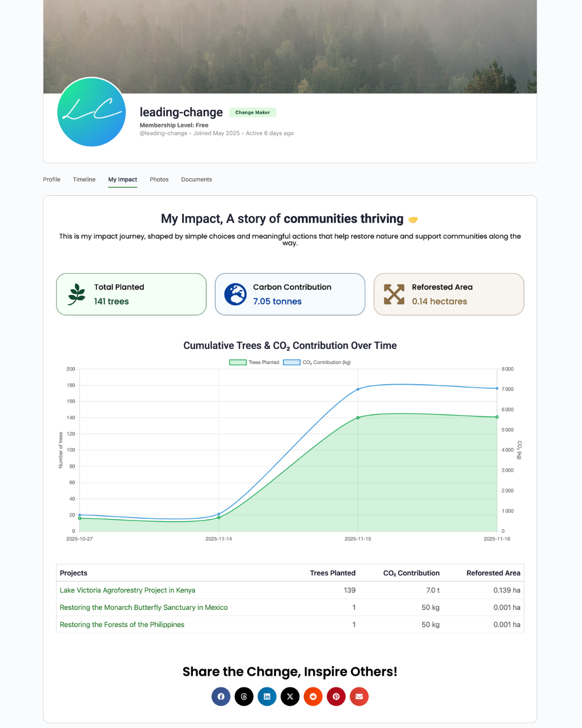
Task: Share by email icon
Action: pos(359,697)
